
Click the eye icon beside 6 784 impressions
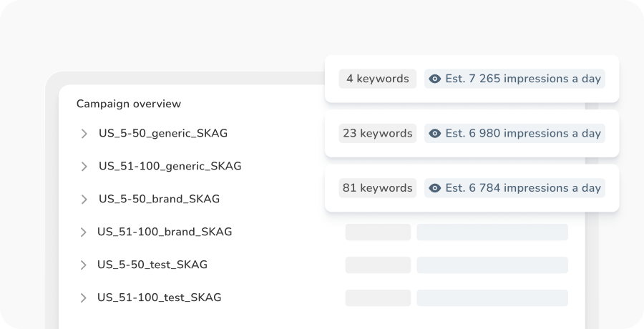(434, 188)
